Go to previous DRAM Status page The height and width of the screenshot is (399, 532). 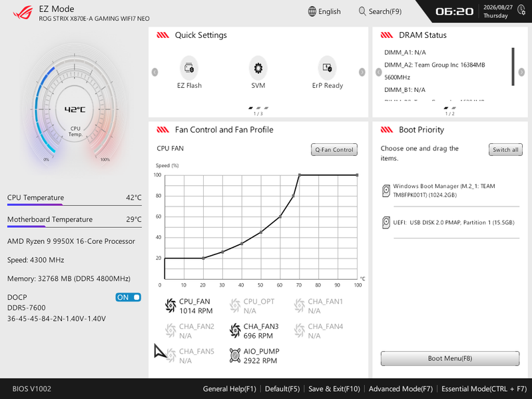(x=379, y=72)
